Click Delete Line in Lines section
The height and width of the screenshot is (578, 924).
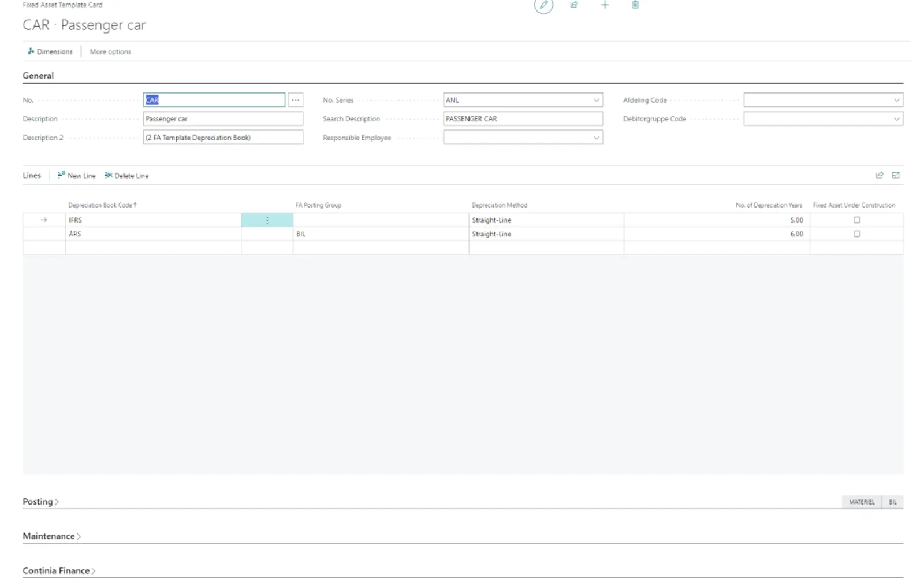click(x=126, y=175)
